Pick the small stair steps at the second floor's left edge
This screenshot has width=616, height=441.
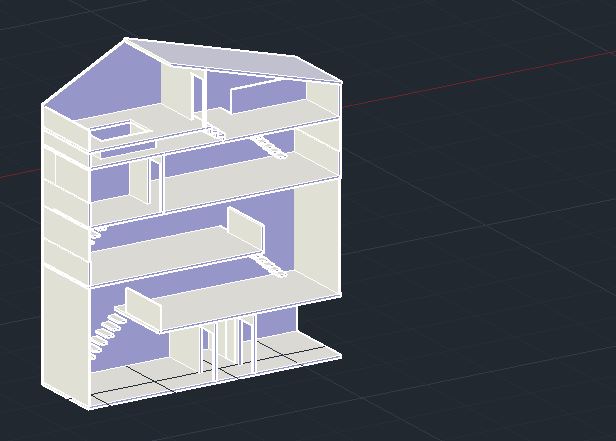pos(97,233)
